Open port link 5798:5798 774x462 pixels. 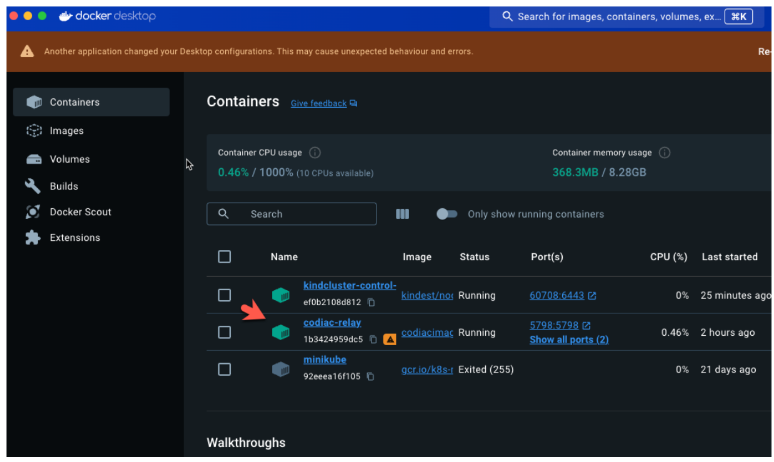[554, 325]
